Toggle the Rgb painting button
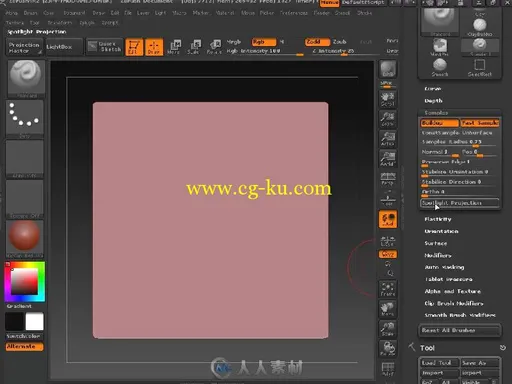The width and height of the screenshot is (512, 384). coord(264,42)
